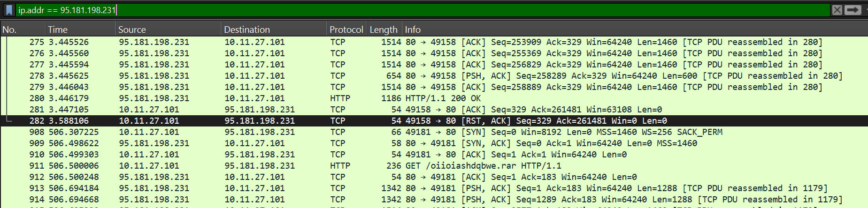
Task: Select packet 275 at time 3.445526
Action: 434,42
